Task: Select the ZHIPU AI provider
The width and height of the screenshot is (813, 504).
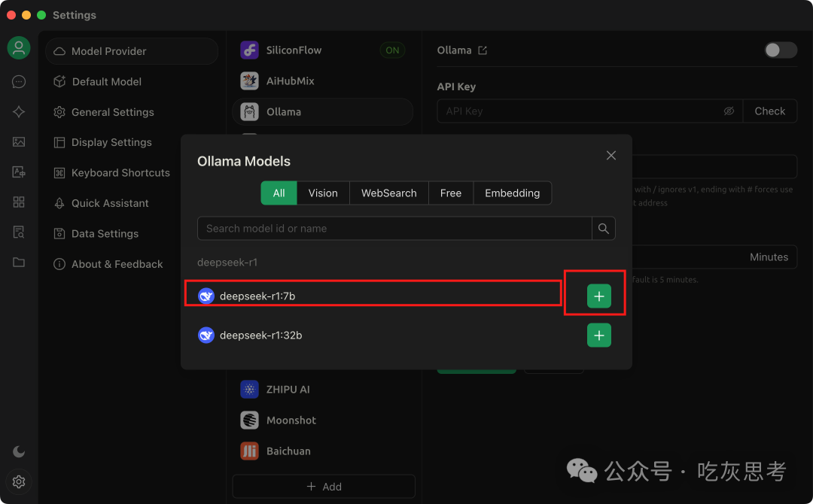Action: pos(322,390)
